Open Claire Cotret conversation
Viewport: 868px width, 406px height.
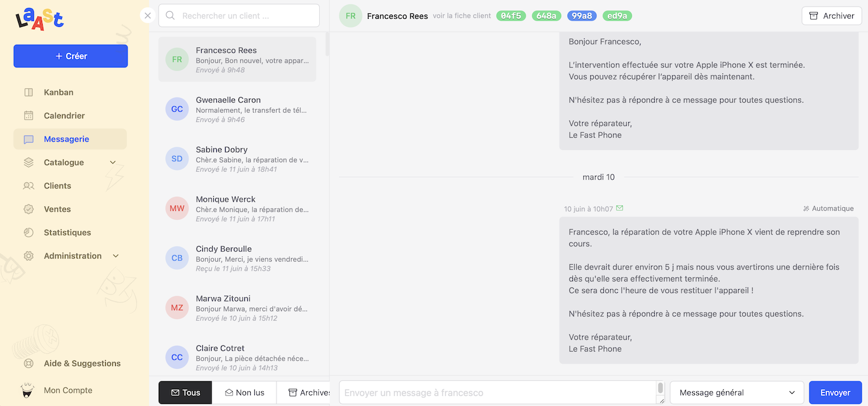tap(237, 358)
